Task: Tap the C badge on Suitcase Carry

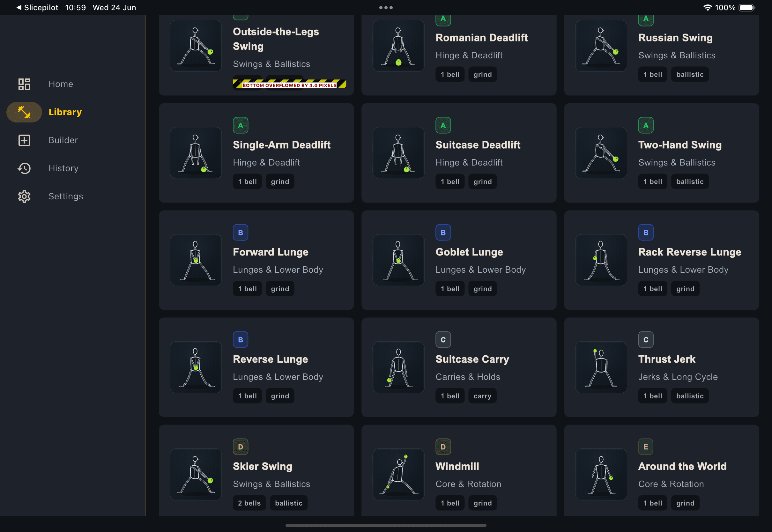Action: tap(443, 340)
